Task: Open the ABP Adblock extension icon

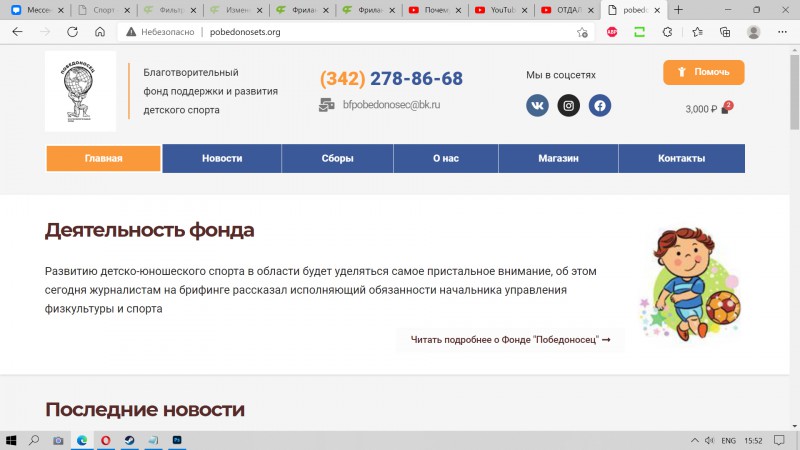Action: click(612, 32)
